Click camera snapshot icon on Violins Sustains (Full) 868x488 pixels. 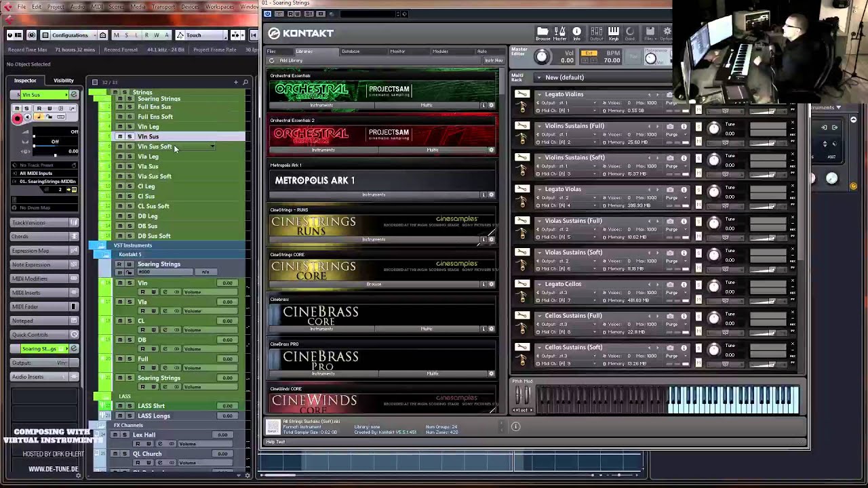670,126
